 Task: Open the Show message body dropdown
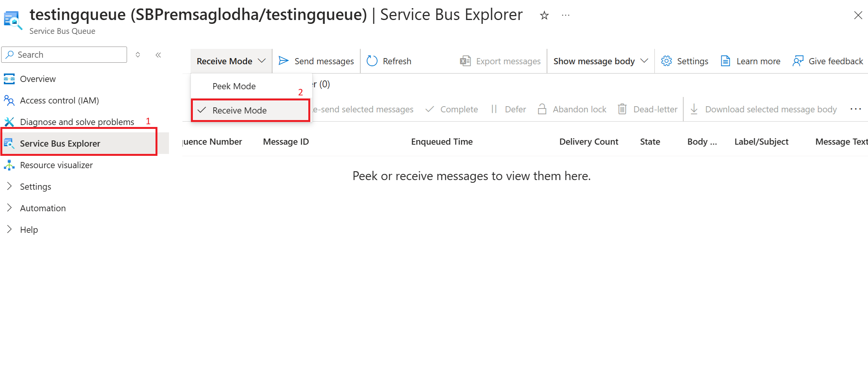(x=601, y=61)
